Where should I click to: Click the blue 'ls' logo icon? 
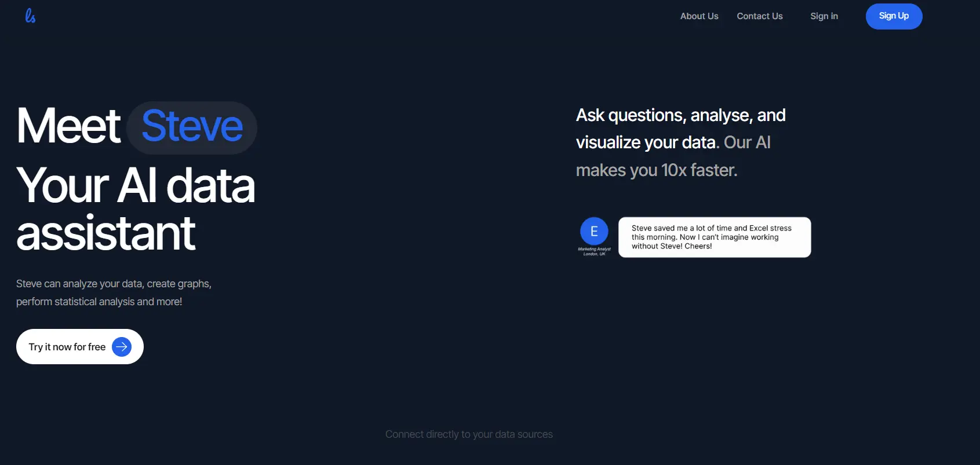click(x=30, y=16)
